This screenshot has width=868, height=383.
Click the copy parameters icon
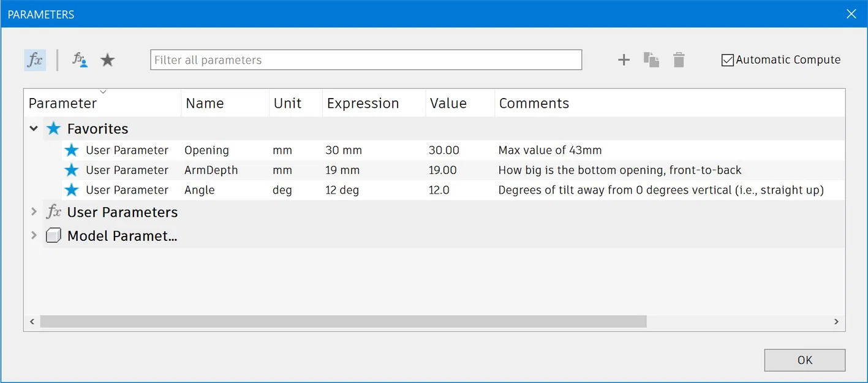651,60
